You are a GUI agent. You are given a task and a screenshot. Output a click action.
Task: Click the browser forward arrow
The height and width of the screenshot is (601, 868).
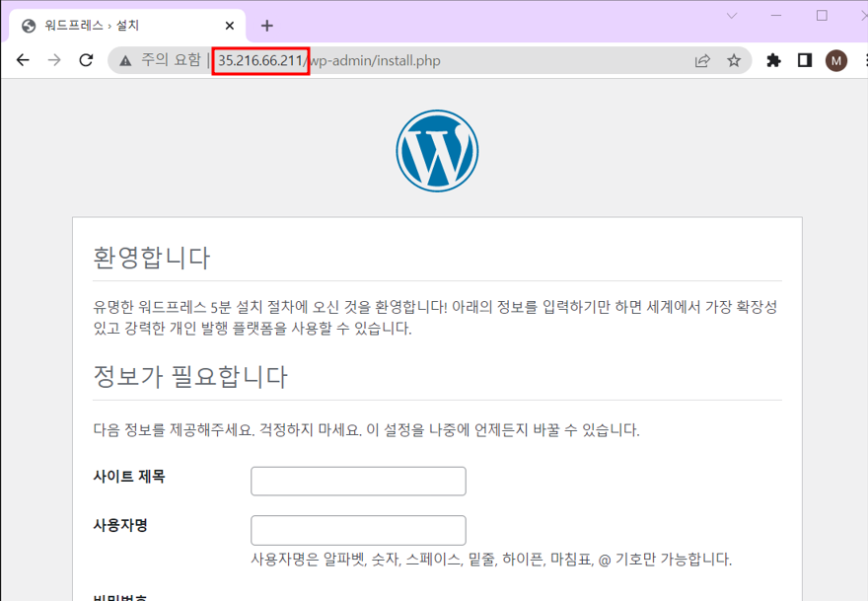54,60
